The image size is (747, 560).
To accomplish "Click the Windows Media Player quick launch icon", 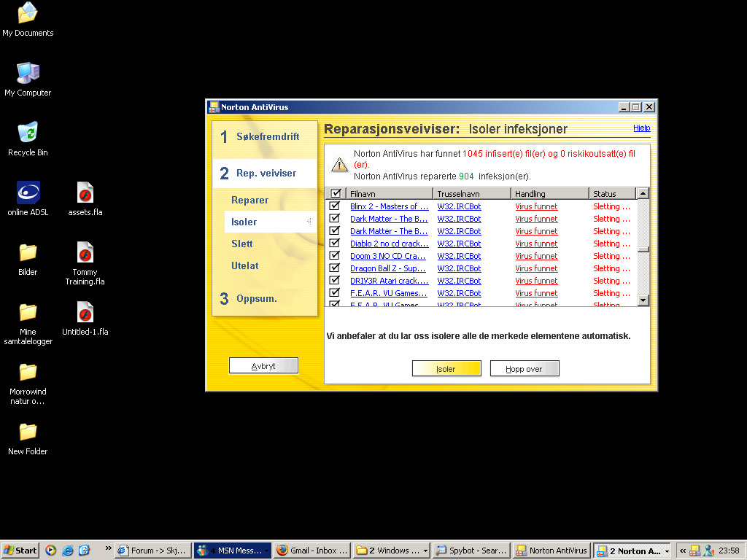I will [x=50, y=551].
